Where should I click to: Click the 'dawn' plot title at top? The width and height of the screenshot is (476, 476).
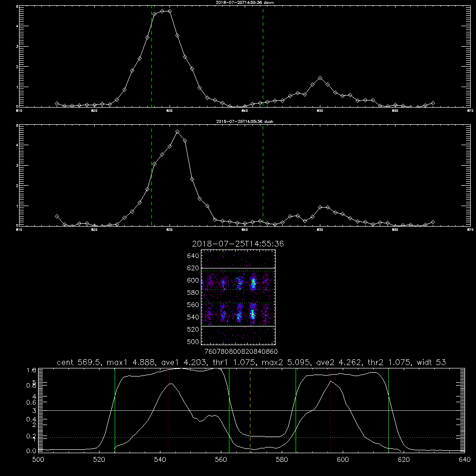pos(245,2)
